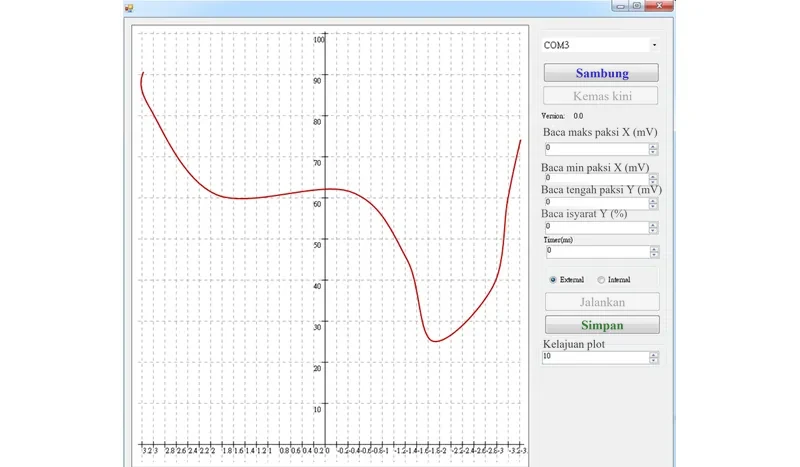
Task: Adjust the Baca tengah paksi Y spinner arrows
Action: 653,203
